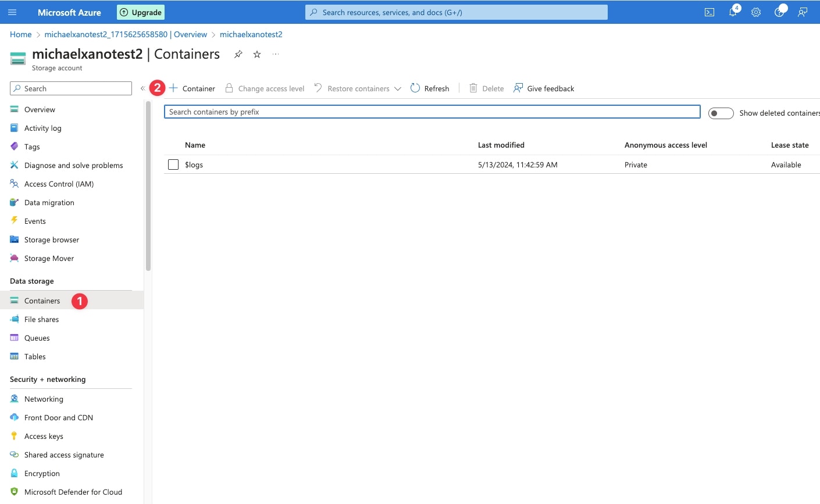Click the sidebar Search box
This screenshot has width=820, height=504.
pos(71,88)
